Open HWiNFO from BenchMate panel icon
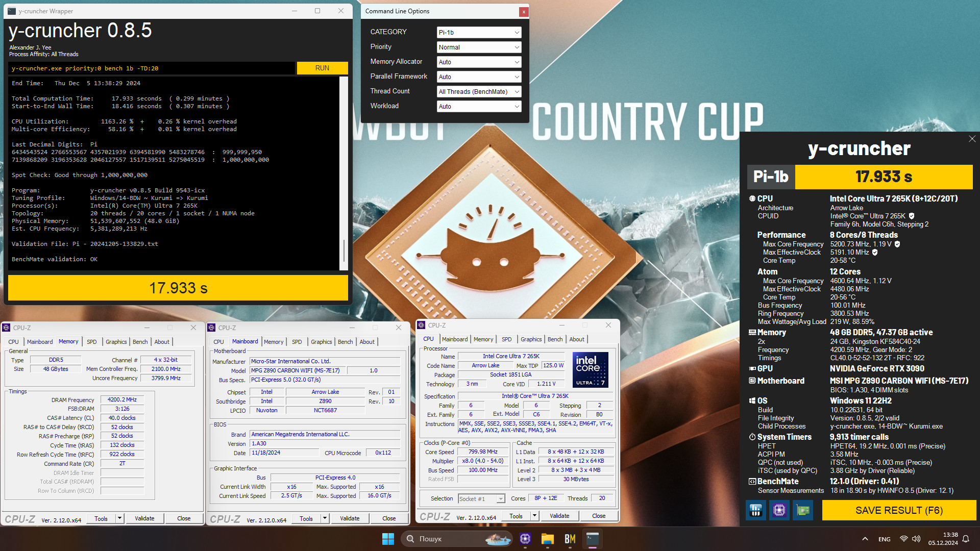The height and width of the screenshot is (551, 980). pyautogui.click(x=755, y=510)
